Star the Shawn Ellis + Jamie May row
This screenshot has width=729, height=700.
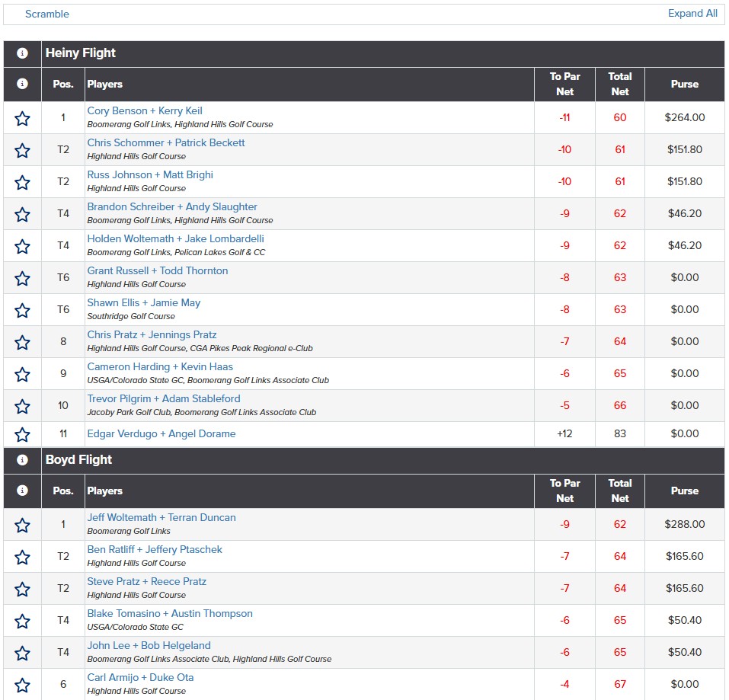click(x=22, y=310)
